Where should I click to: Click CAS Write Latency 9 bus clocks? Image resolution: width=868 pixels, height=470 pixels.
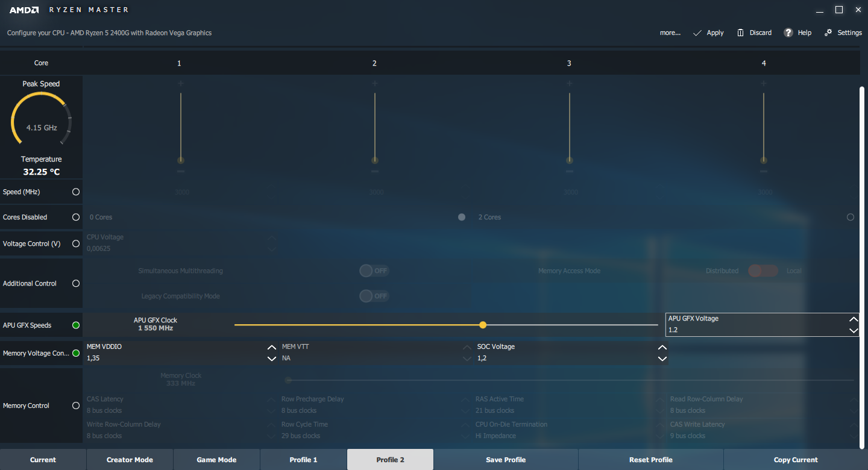click(688, 436)
